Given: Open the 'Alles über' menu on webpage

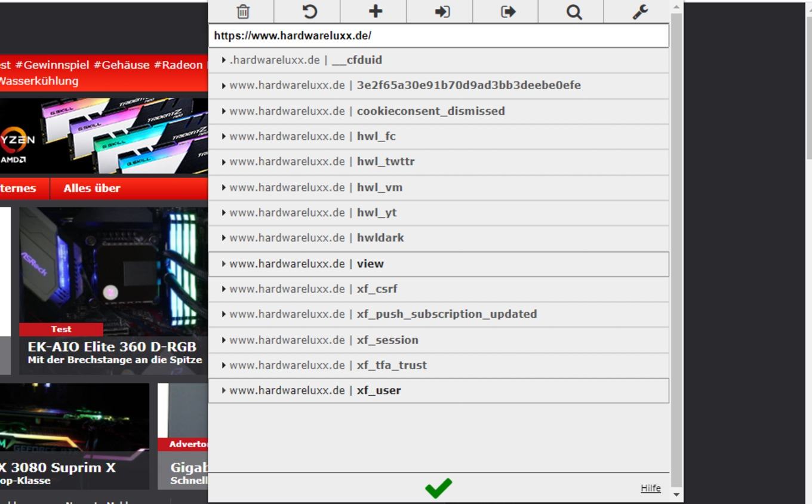Looking at the screenshot, I should point(92,188).
